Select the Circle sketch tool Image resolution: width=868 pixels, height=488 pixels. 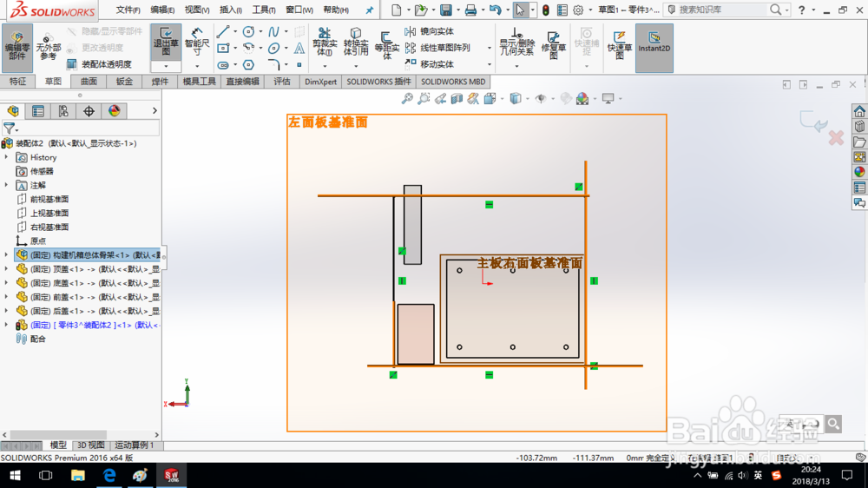click(248, 32)
